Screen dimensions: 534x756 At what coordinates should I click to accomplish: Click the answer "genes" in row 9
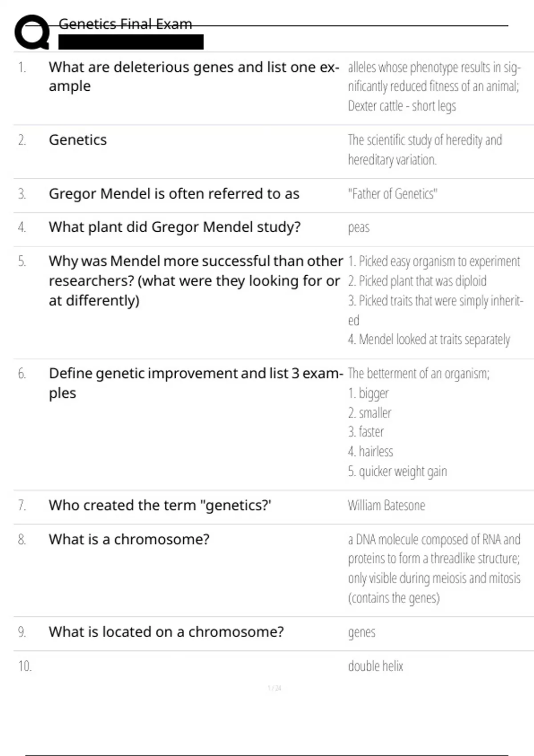[361, 632]
